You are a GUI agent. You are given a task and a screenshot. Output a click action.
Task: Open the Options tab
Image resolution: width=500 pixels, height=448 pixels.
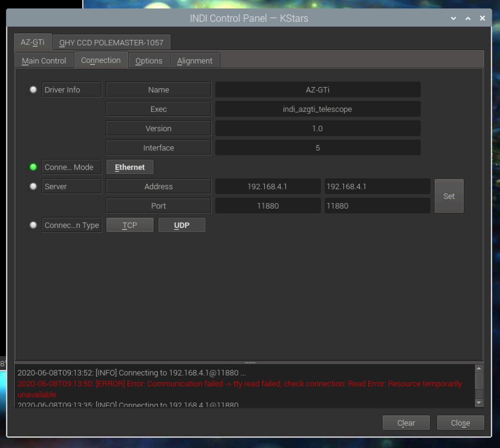pos(149,61)
